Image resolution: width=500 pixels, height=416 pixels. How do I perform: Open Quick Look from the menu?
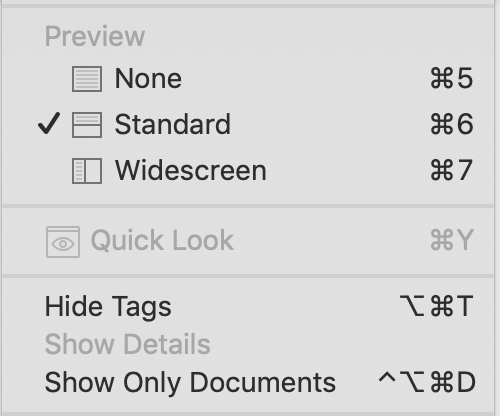248,241
